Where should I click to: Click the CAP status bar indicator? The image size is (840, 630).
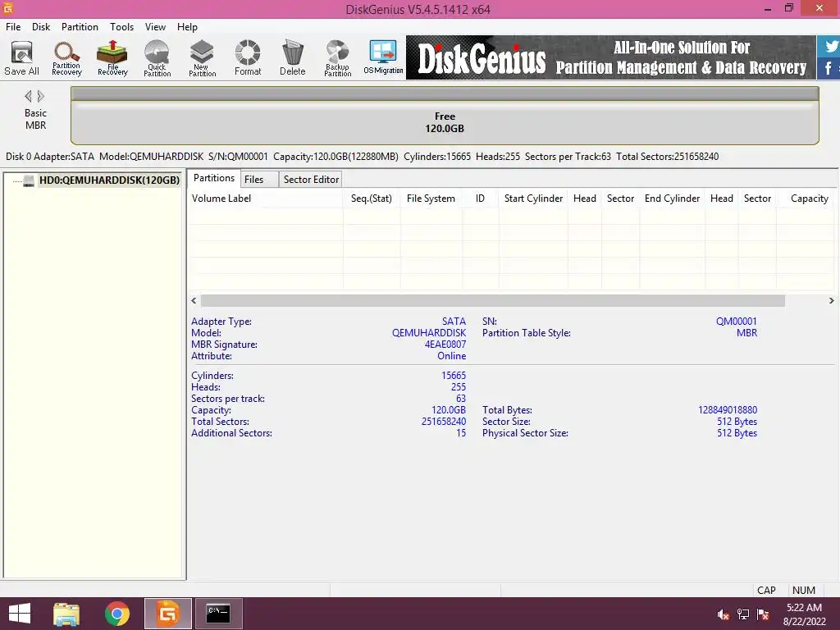point(766,590)
